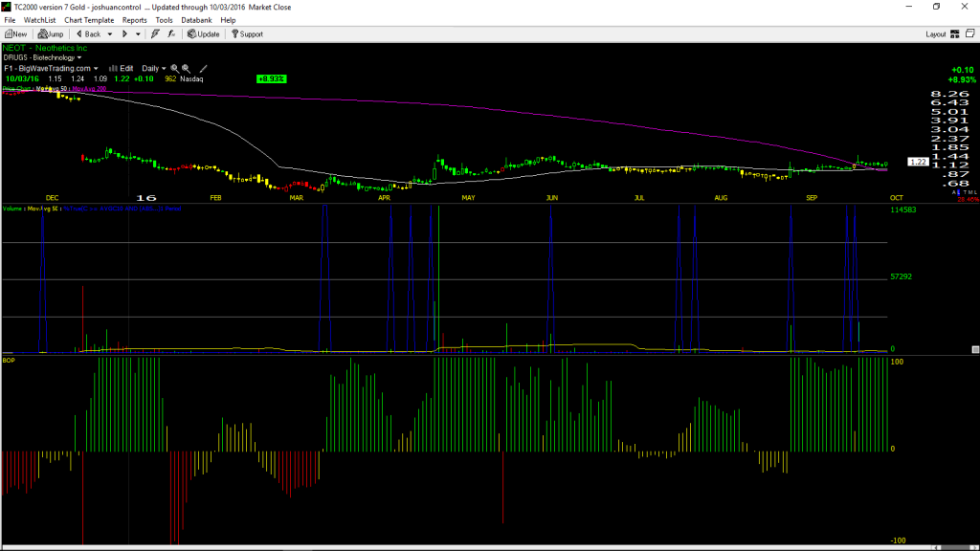Click the small square button beside the volume pane
The width and height of the screenshot is (980, 551).
(975, 350)
